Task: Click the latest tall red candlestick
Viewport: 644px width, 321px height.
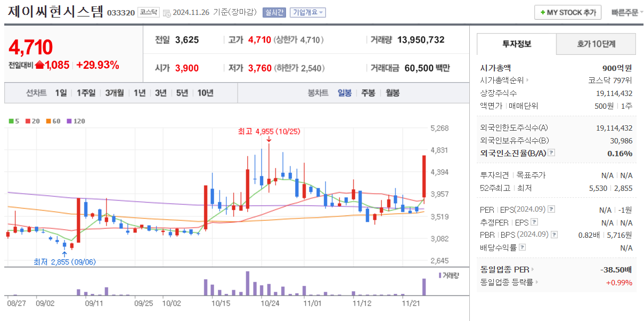Action: pyautogui.click(x=423, y=176)
